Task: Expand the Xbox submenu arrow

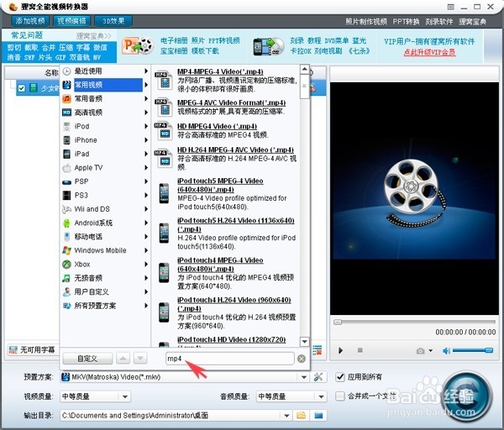Action: pyautogui.click(x=146, y=265)
